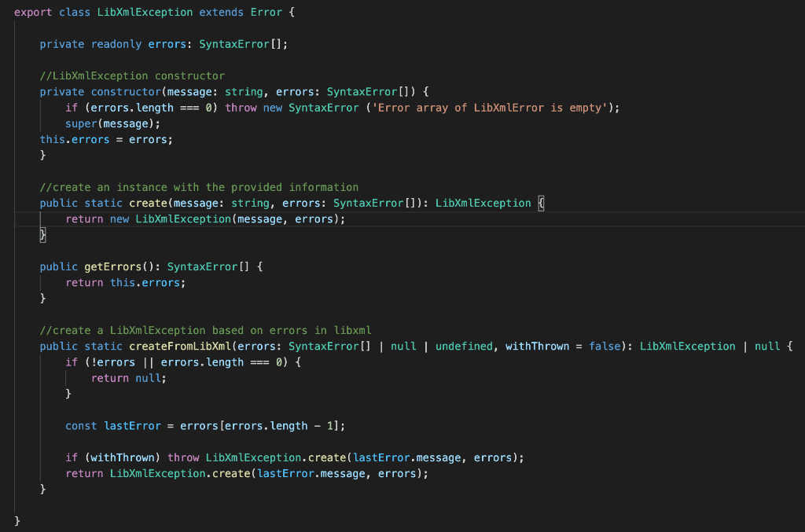Screen dimensions: 805x532
Task: Click the false default value of withThrown
Action: (x=605, y=346)
